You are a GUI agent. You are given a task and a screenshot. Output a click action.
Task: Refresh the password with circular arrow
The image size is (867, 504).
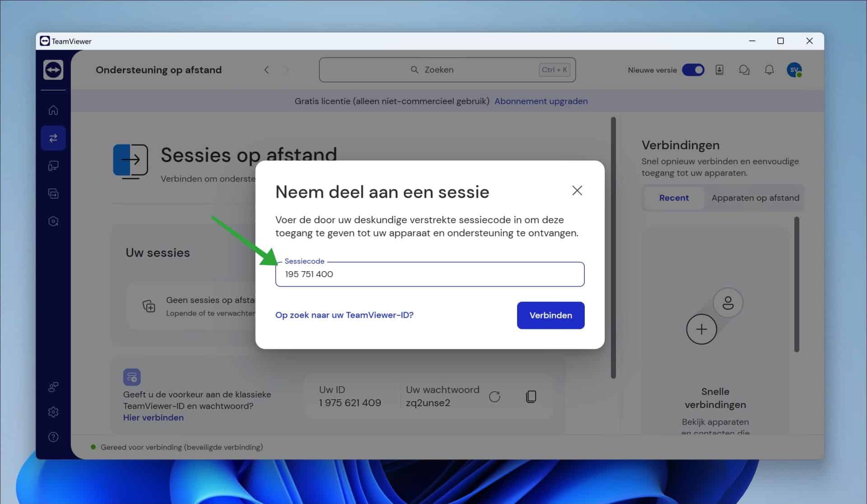(494, 397)
